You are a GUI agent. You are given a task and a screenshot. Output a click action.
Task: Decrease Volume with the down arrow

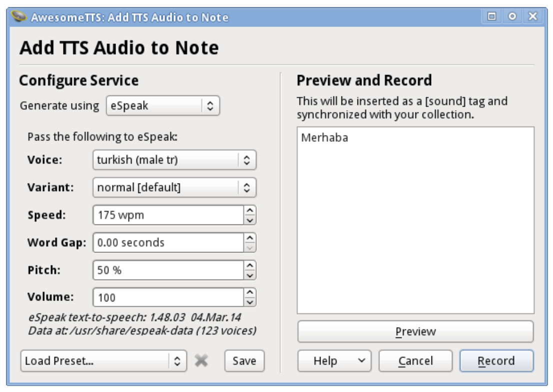pos(249,302)
